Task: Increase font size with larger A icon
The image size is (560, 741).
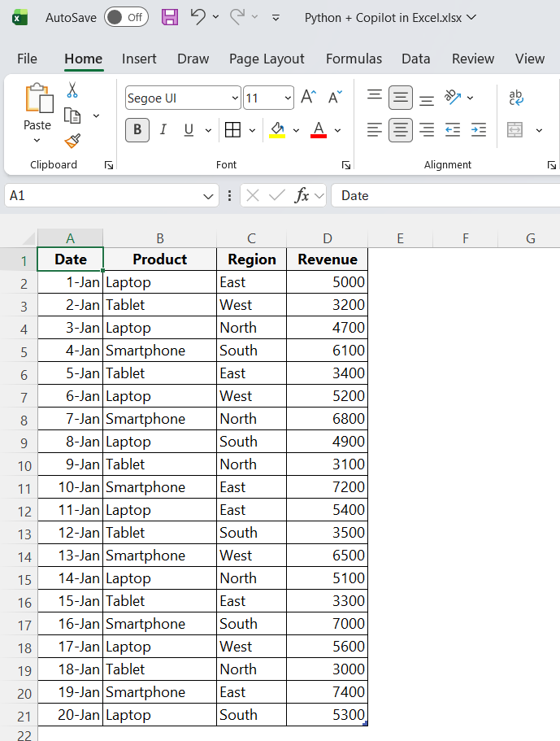Action: (x=308, y=97)
